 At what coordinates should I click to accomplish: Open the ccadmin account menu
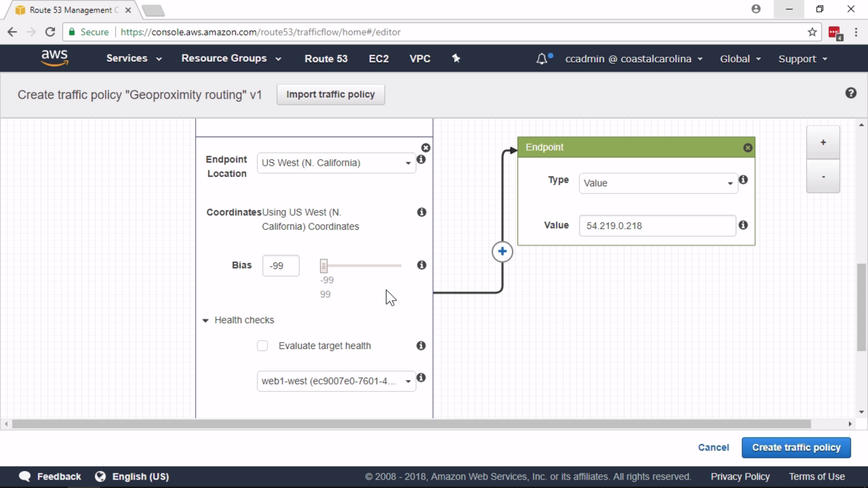coord(634,59)
